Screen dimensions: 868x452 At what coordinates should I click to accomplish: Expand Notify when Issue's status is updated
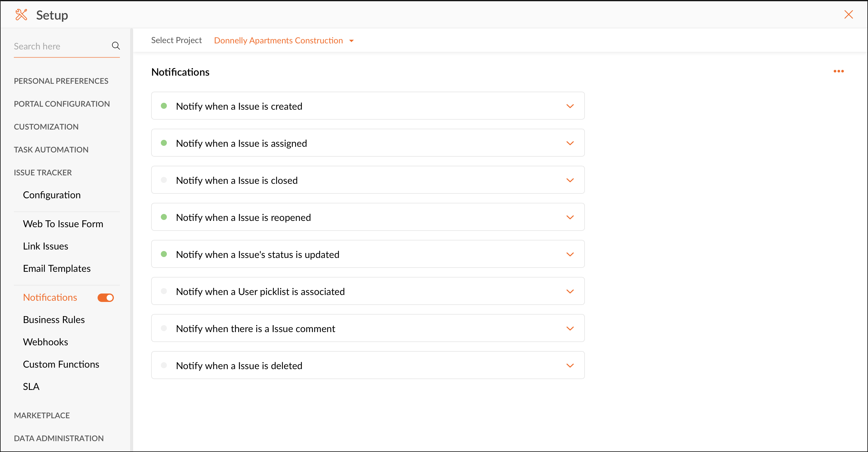tap(570, 255)
